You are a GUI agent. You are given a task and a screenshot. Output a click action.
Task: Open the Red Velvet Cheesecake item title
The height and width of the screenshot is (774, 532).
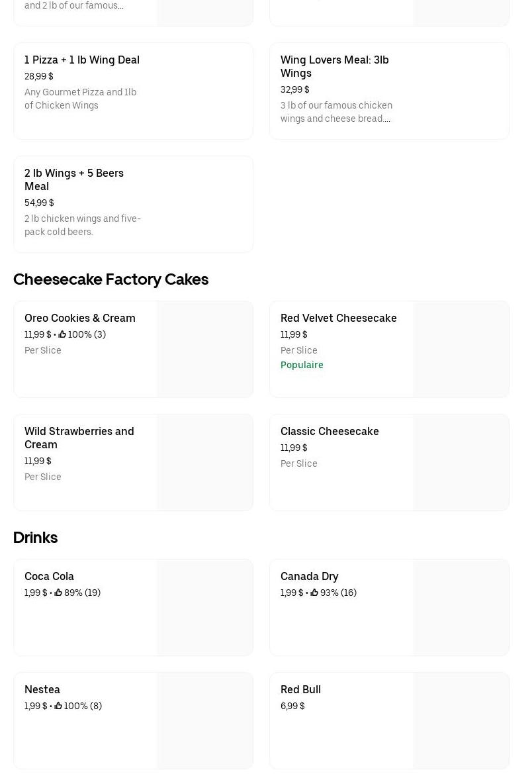pyautogui.click(x=338, y=318)
